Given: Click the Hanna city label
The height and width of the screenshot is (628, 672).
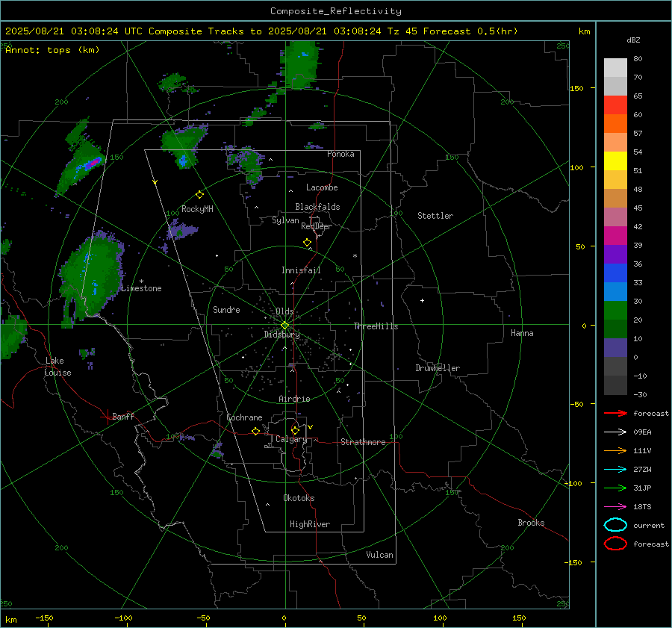Looking at the screenshot, I should click(x=522, y=333).
